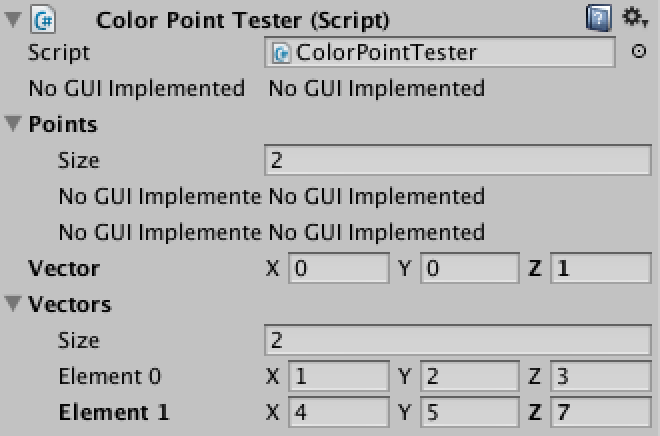Select the Vector X value field
The image size is (660, 436).
point(339,268)
